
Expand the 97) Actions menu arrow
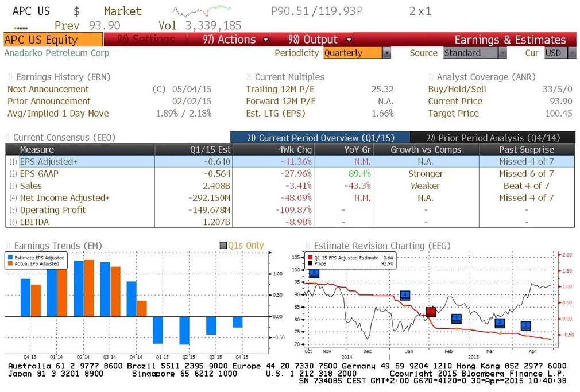(265, 40)
